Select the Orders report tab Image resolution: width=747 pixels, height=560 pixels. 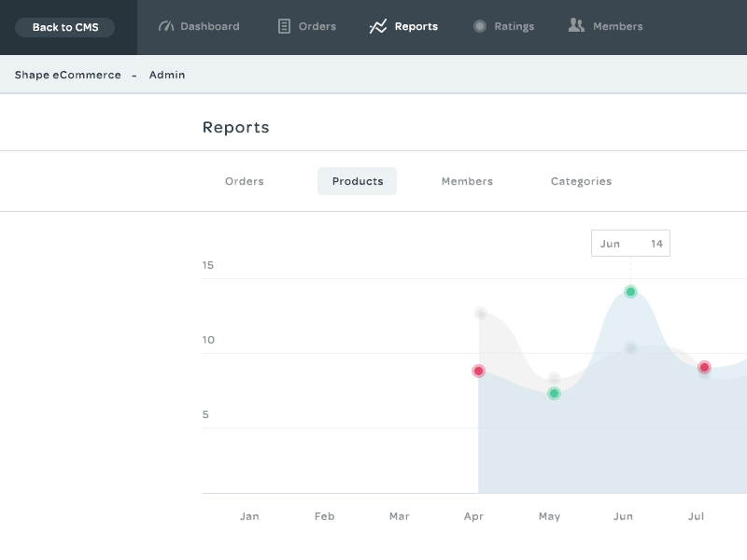245,181
